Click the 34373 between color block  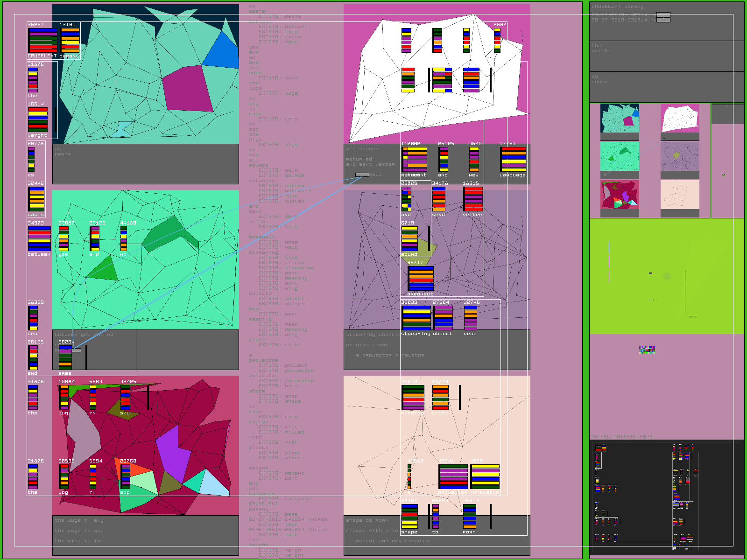pos(39,239)
